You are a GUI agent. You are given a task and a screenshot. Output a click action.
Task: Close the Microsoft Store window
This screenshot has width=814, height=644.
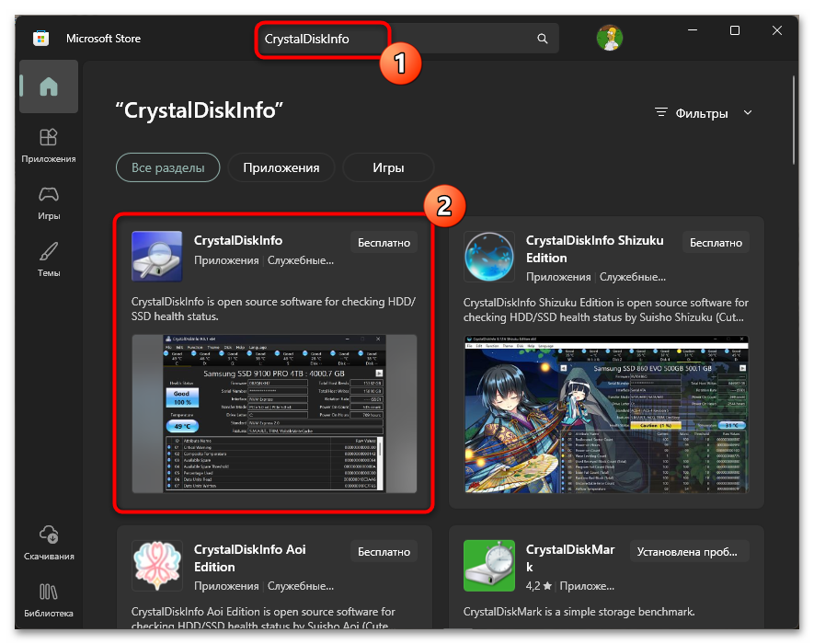point(777,30)
